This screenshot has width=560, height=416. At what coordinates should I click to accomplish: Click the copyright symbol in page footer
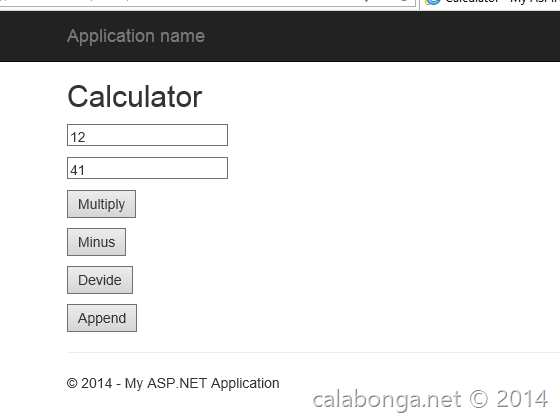pos(72,384)
